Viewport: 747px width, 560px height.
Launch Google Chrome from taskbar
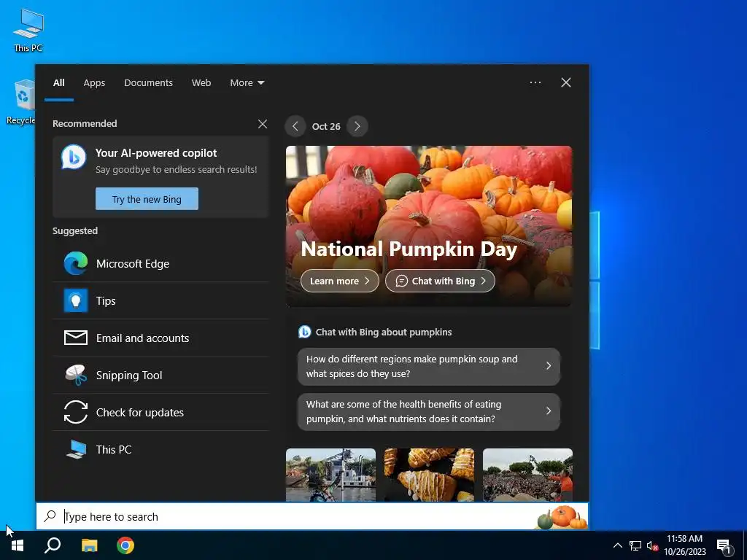(x=125, y=545)
